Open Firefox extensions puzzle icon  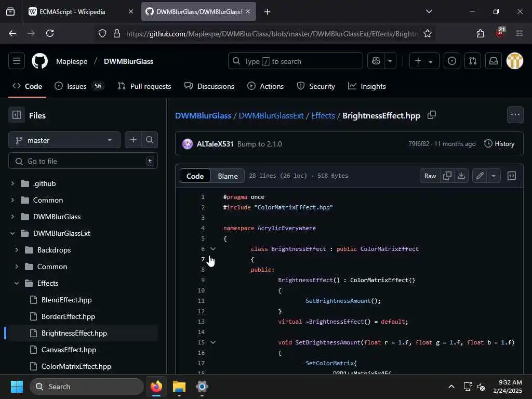(480, 33)
